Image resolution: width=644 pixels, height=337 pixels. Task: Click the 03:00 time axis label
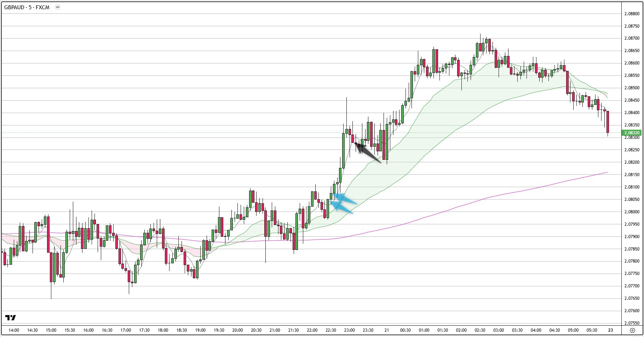[499, 330]
